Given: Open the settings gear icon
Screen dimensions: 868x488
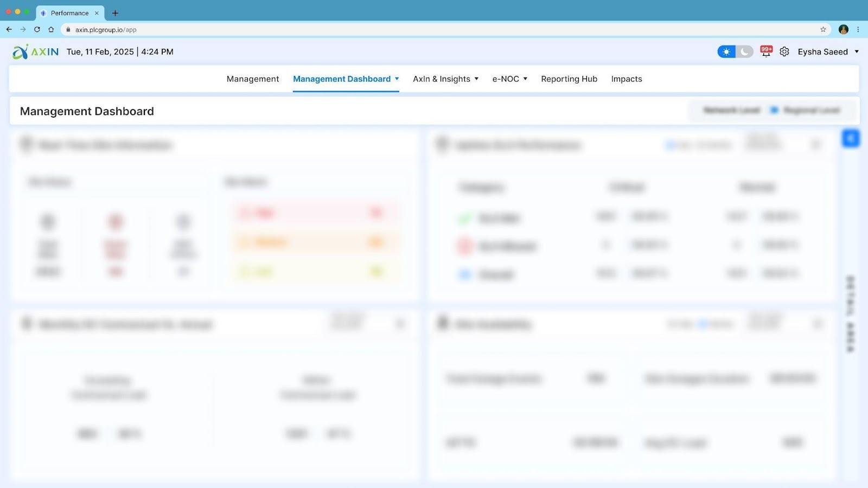Looking at the screenshot, I should point(784,52).
